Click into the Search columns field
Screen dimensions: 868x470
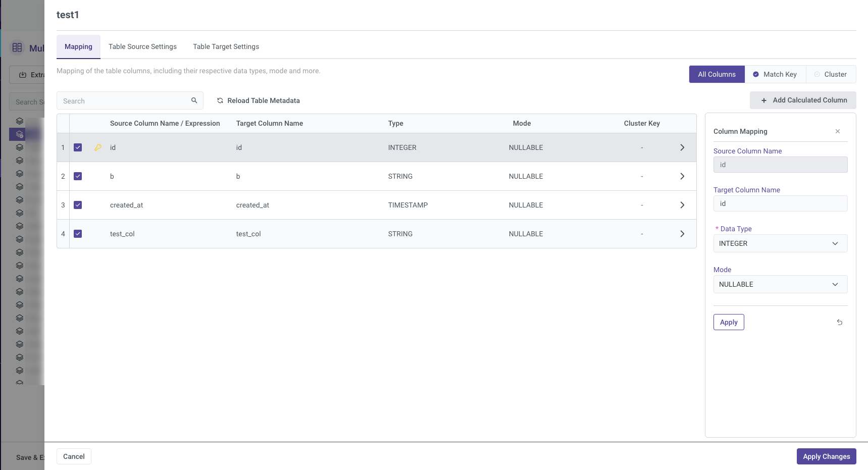(130, 100)
